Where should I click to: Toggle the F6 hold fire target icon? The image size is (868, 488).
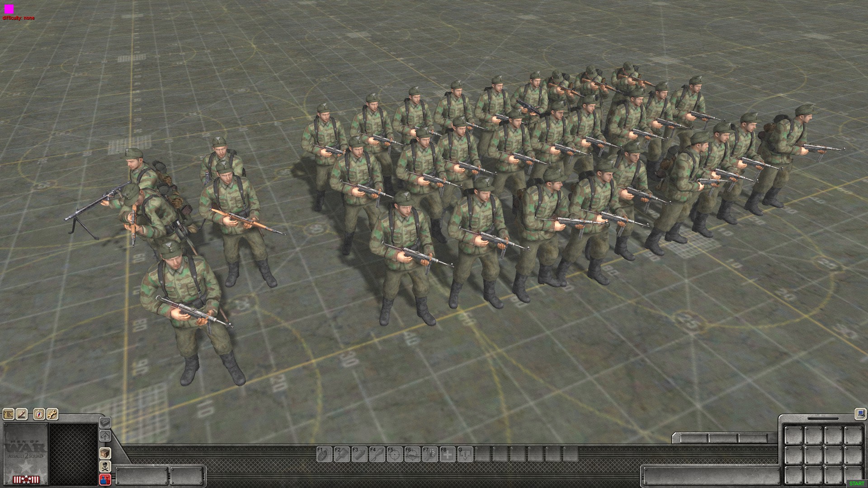point(412,454)
